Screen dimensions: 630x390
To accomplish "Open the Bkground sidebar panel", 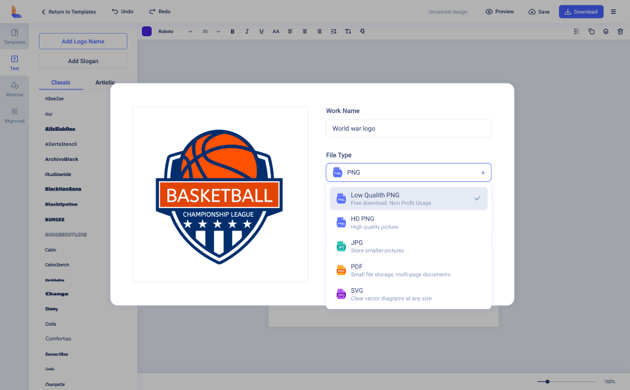I will click(14, 115).
